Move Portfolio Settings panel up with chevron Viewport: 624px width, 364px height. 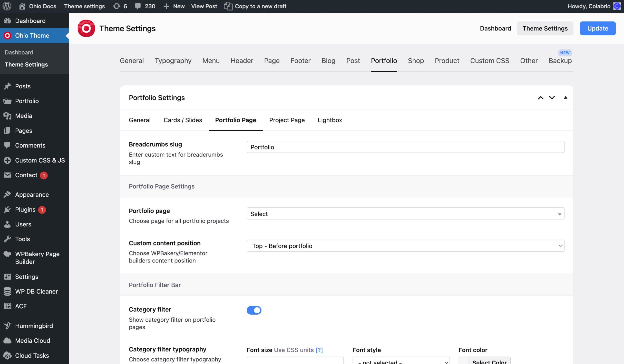pos(541,98)
